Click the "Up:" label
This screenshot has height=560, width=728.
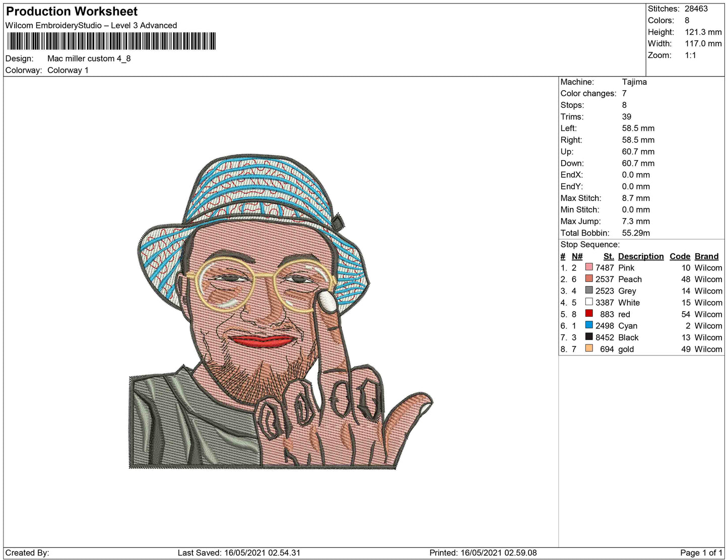(x=567, y=152)
